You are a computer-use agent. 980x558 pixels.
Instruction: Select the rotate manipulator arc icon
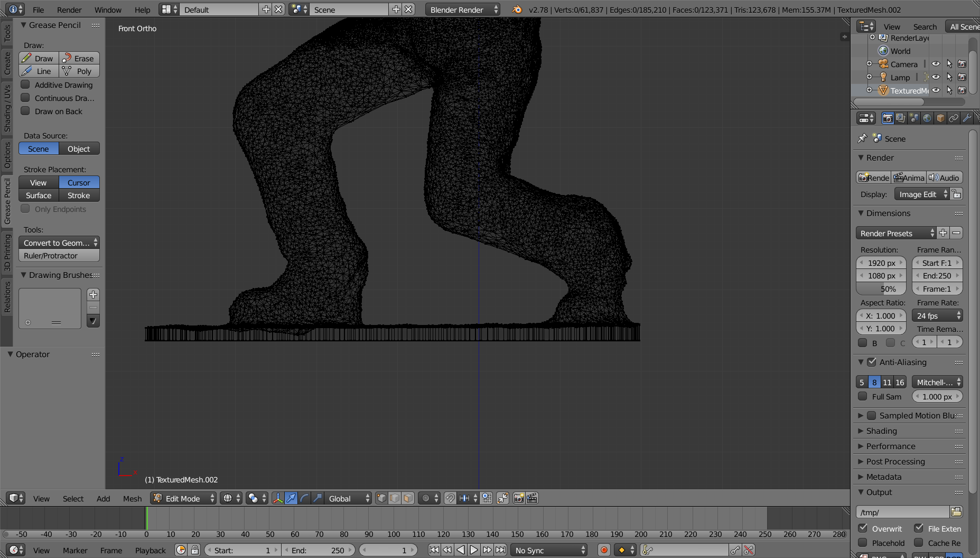[304, 498]
